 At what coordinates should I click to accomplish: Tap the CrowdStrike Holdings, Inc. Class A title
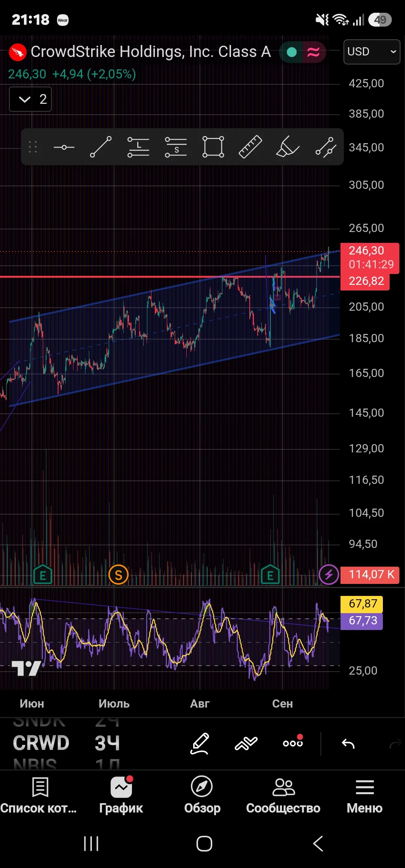click(151, 52)
